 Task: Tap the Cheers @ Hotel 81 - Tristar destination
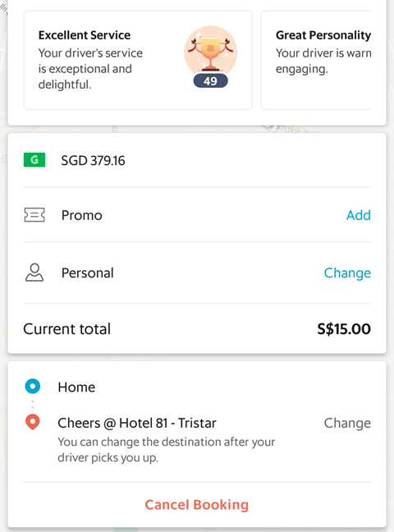click(x=137, y=423)
